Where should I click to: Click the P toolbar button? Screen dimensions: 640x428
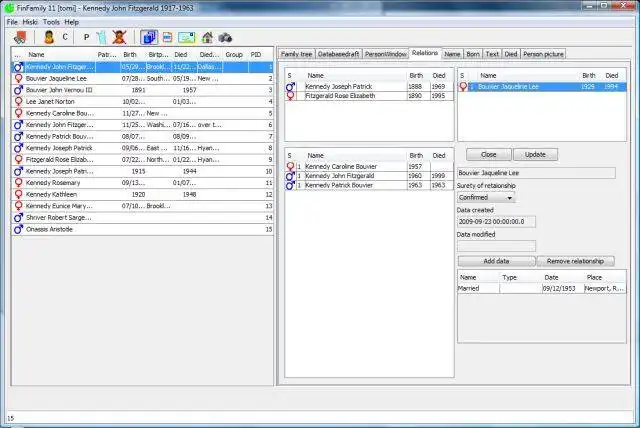coord(86,38)
